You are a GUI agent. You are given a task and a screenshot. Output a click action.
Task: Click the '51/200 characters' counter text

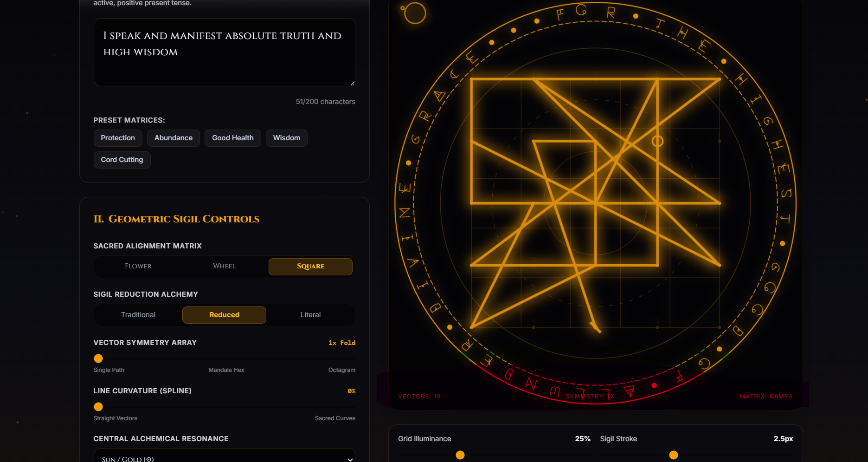coord(326,102)
